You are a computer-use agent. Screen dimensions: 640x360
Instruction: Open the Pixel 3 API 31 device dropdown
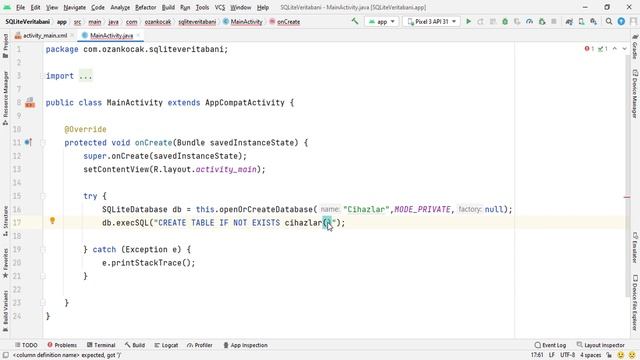coord(431,22)
